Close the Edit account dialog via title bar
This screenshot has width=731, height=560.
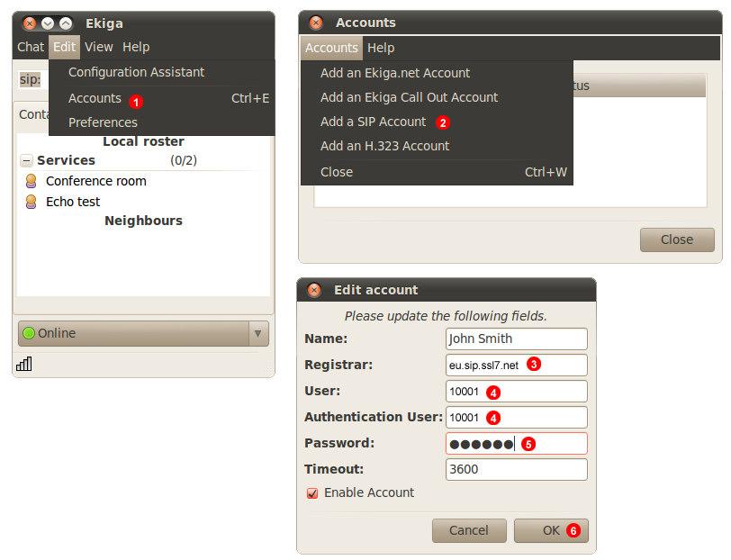(x=314, y=290)
